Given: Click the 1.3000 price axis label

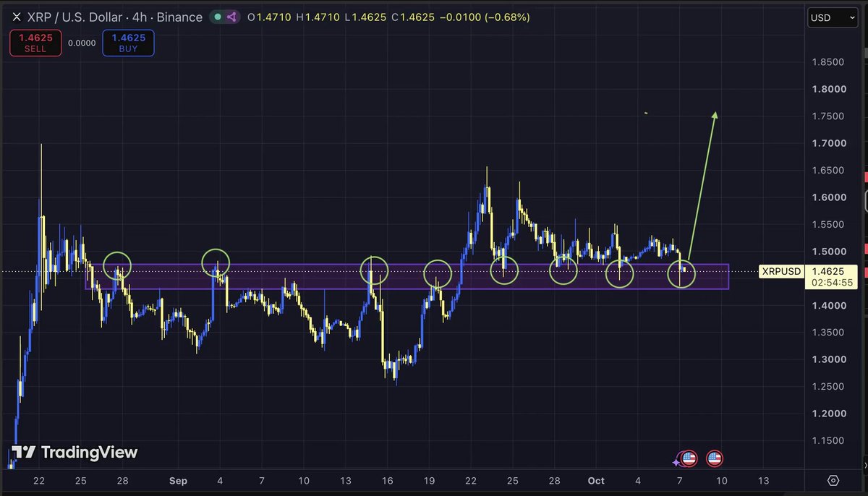Looking at the screenshot, I should [829, 359].
